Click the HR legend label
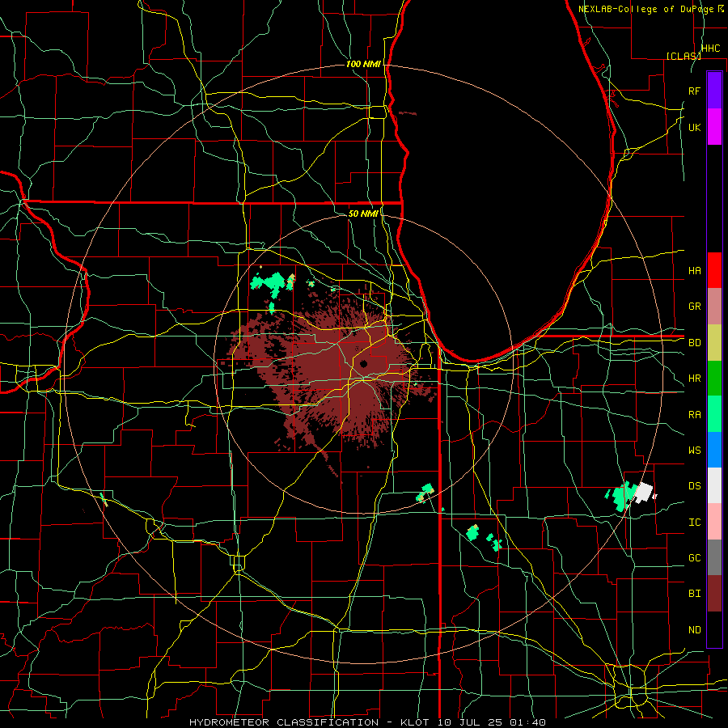 pyautogui.click(x=695, y=379)
